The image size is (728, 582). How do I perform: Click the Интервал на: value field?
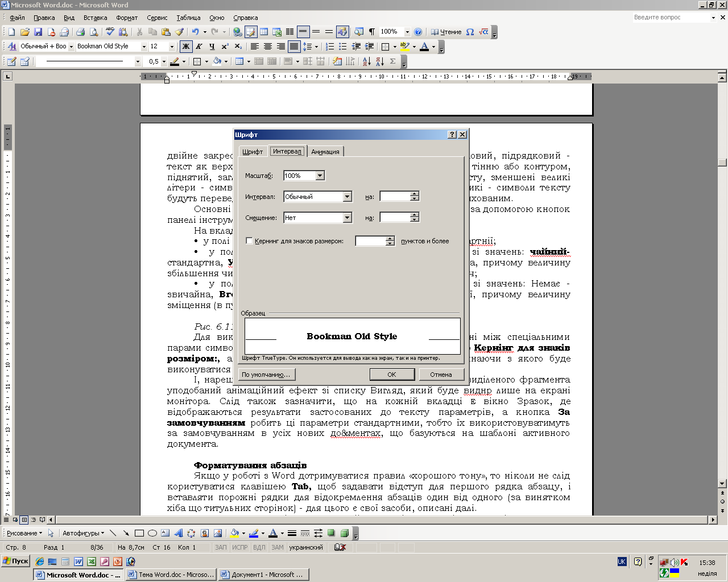pyautogui.click(x=395, y=197)
